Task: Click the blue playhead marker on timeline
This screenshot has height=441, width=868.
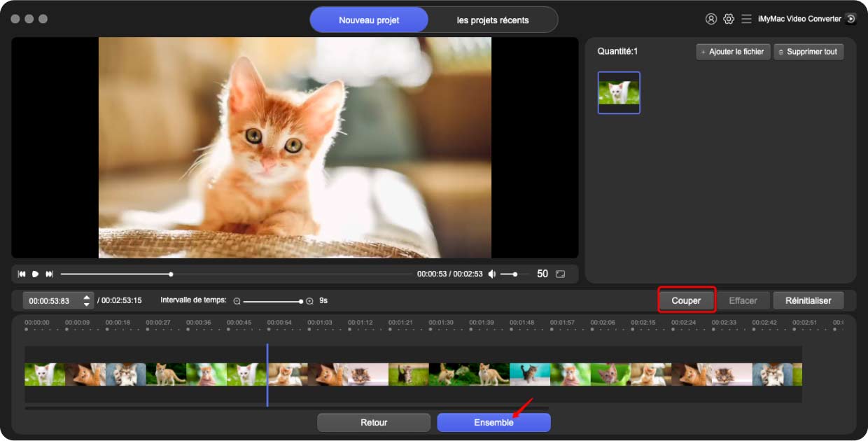Action: point(267,374)
